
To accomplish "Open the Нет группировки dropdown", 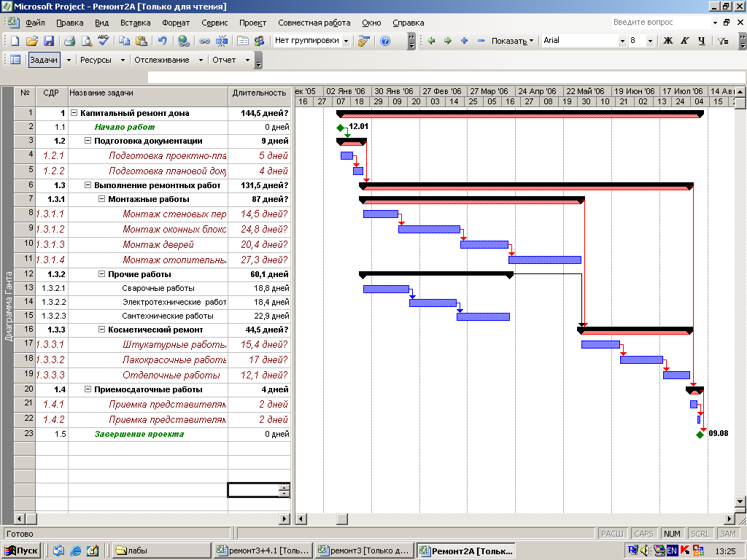I will click(346, 41).
